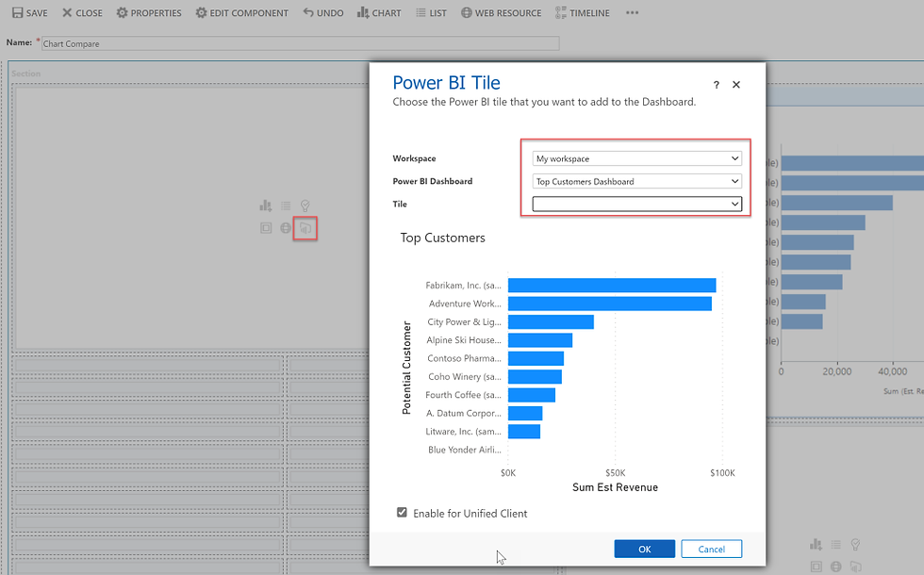Click the City Power & Lig... label

click(x=464, y=321)
